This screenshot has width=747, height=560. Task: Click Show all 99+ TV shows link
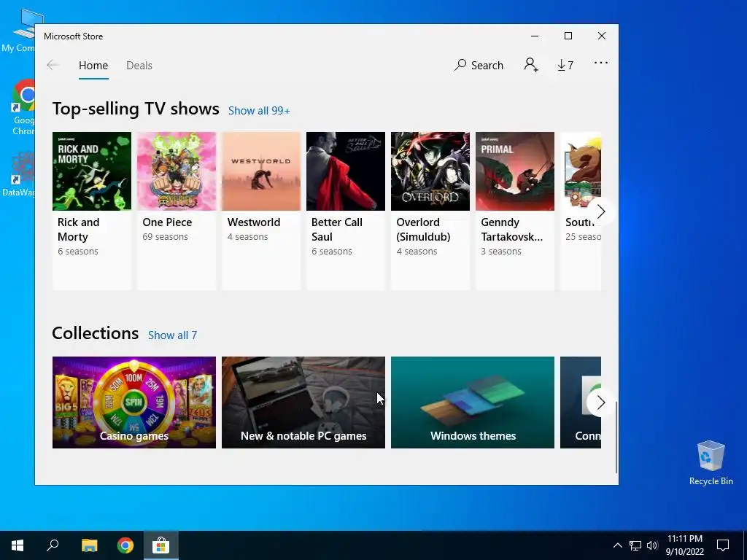point(259,111)
